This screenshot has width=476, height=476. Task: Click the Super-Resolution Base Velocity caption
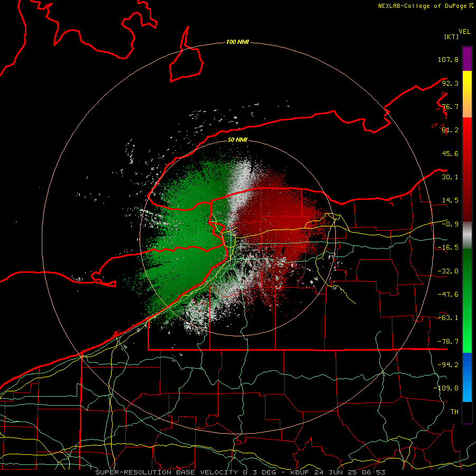[241, 472]
